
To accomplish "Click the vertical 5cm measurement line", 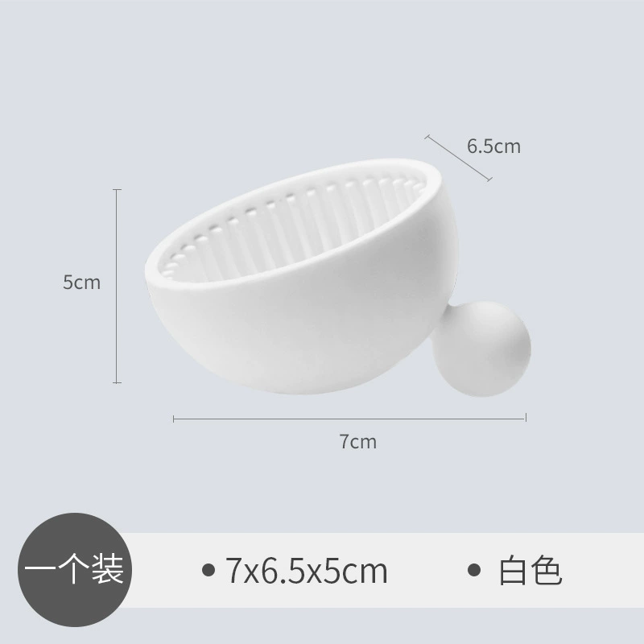I will 117,287.
